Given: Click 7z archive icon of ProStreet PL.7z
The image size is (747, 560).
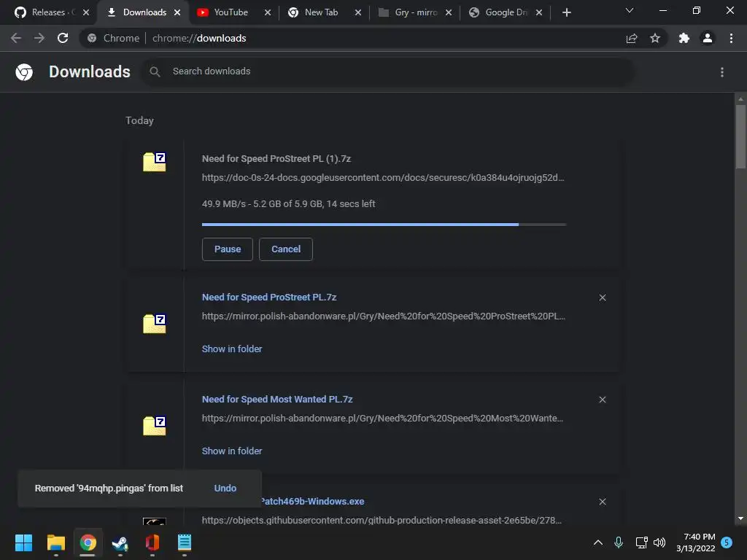Looking at the screenshot, I should (x=155, y=324).
